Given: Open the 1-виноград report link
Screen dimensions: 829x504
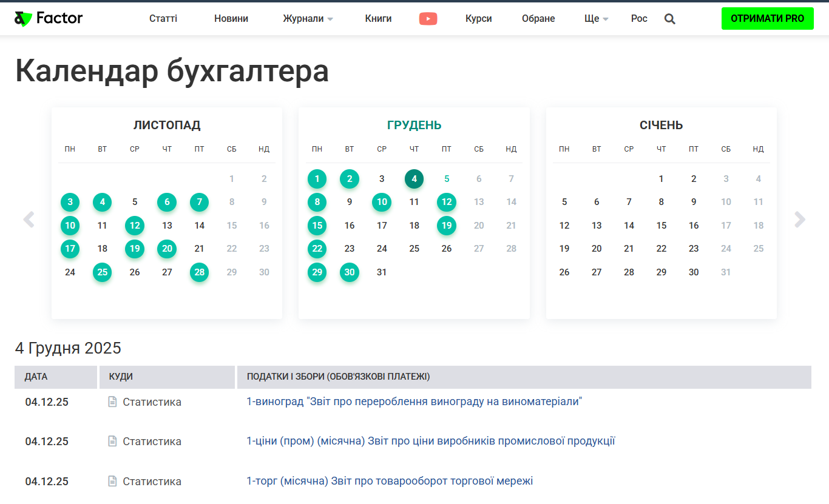Looking at the screenshot, I should (x=414, y=402).
